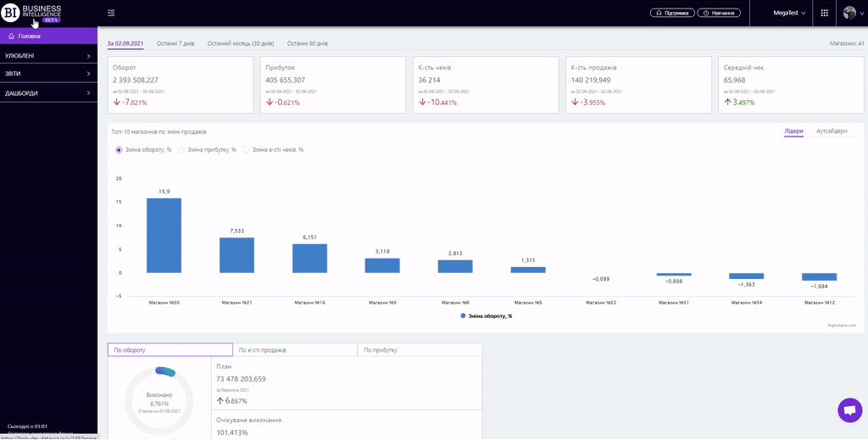Click the Підтримка headset button
Screen dimensions: 868x440
[672, 14]
